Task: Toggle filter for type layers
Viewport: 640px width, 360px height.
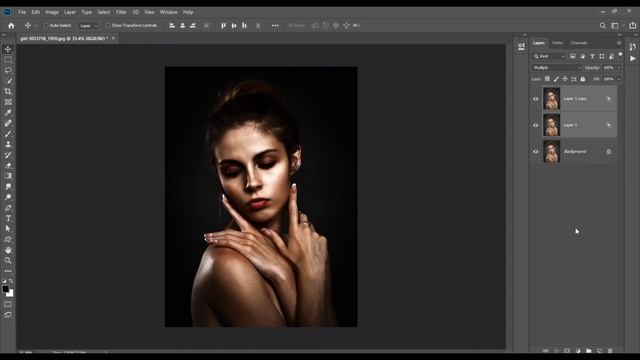Action: tap(592, 56)
